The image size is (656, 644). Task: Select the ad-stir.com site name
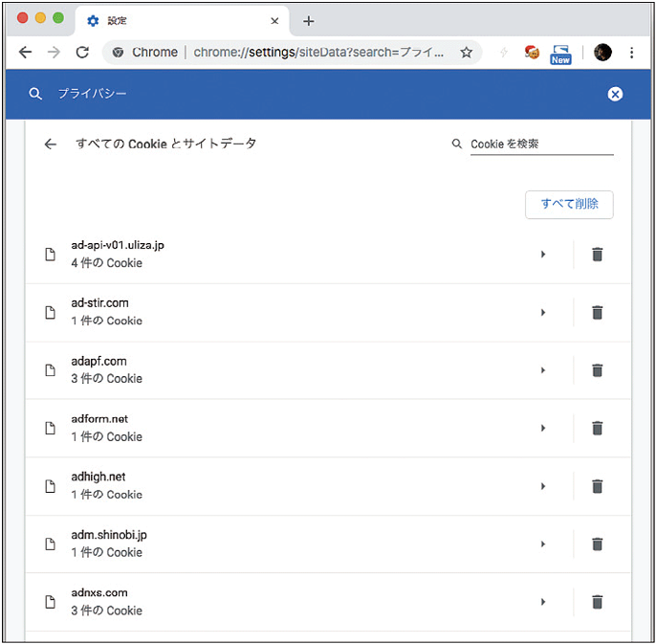click(99, 302)
